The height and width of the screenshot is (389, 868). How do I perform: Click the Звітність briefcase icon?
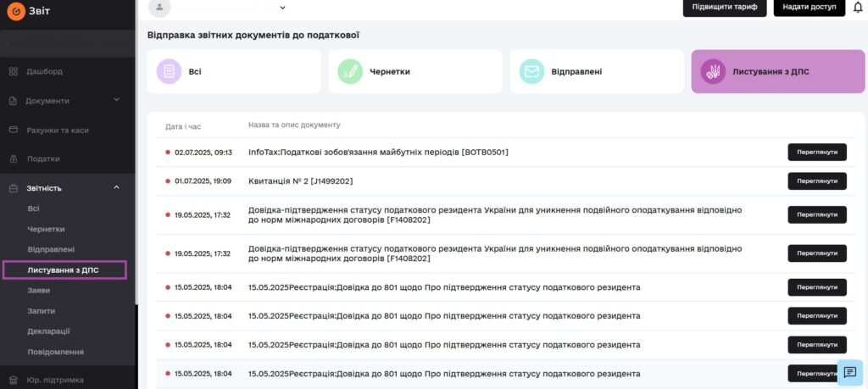14,188
